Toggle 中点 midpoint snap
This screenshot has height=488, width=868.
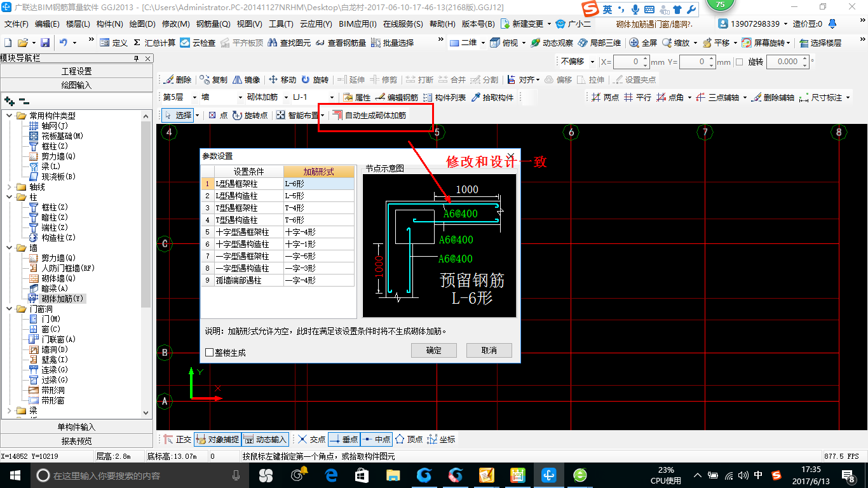click(376, 439)
